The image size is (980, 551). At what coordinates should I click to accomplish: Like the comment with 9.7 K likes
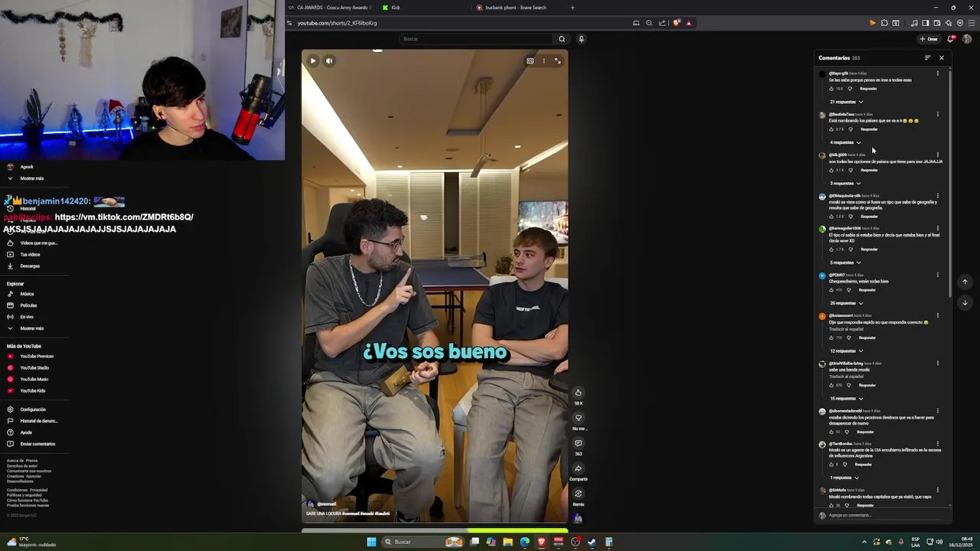pyautogui.click(x=832, y=129)
